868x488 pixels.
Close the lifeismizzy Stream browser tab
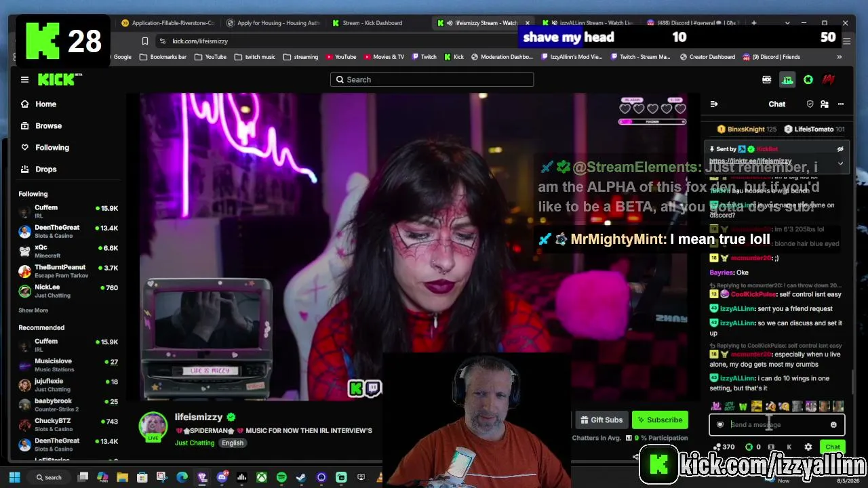point(527,23)
